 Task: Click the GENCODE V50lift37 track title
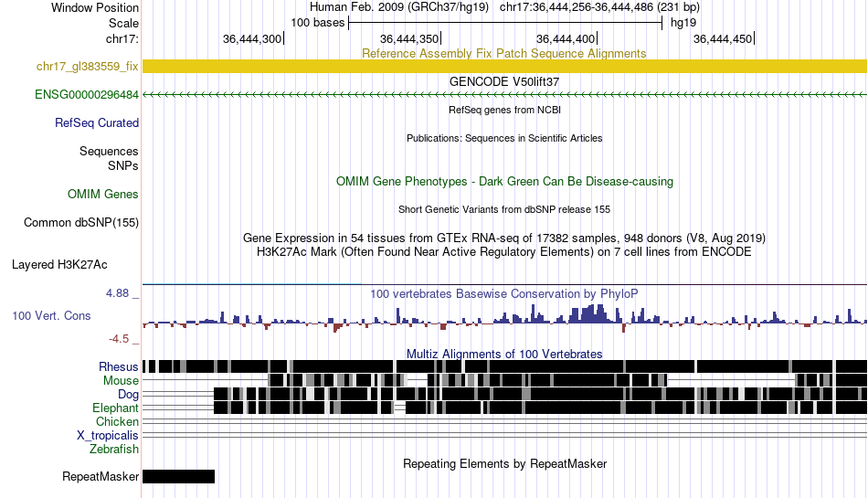coord(504,81)
